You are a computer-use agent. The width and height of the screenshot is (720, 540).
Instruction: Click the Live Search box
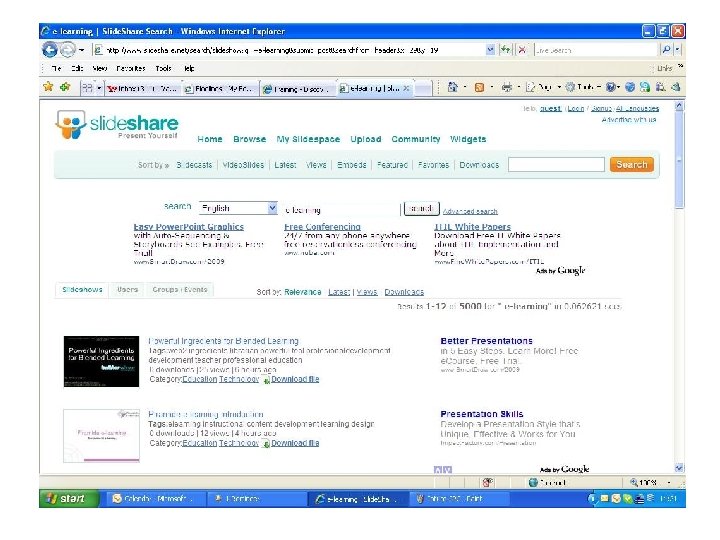click(x=596, y=50)
